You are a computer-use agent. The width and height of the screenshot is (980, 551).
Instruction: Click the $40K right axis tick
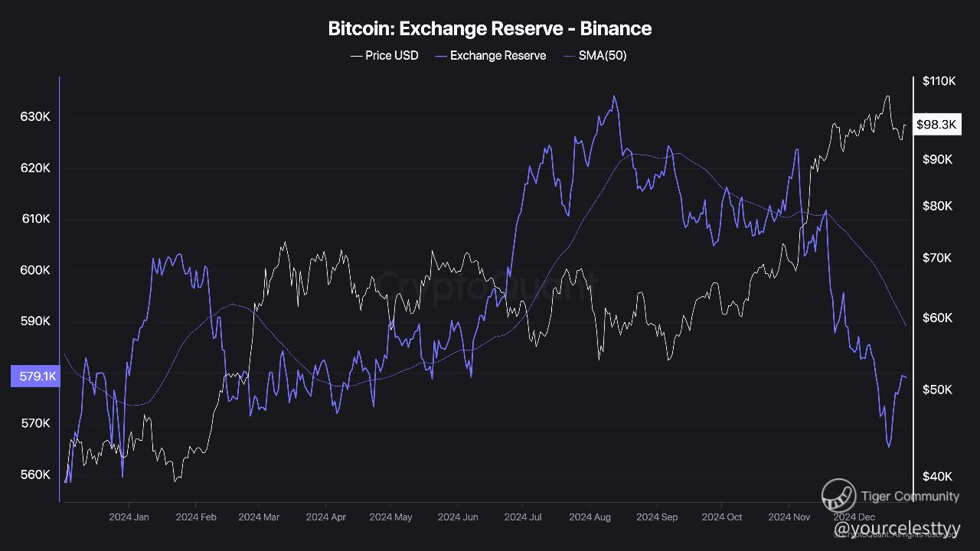pos(937,477)
